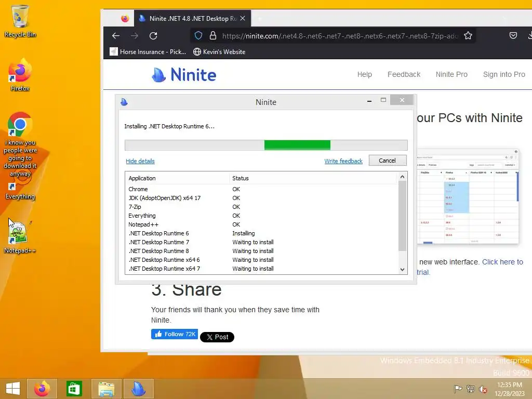The image size is (532, 399).
Task: Click the Write feedback link
Action: click(343, 161)
